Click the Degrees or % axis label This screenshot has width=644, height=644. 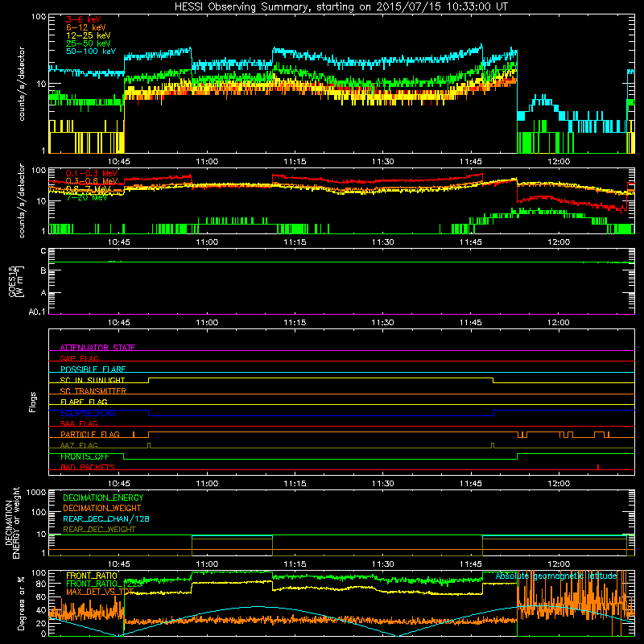[21, 603]
